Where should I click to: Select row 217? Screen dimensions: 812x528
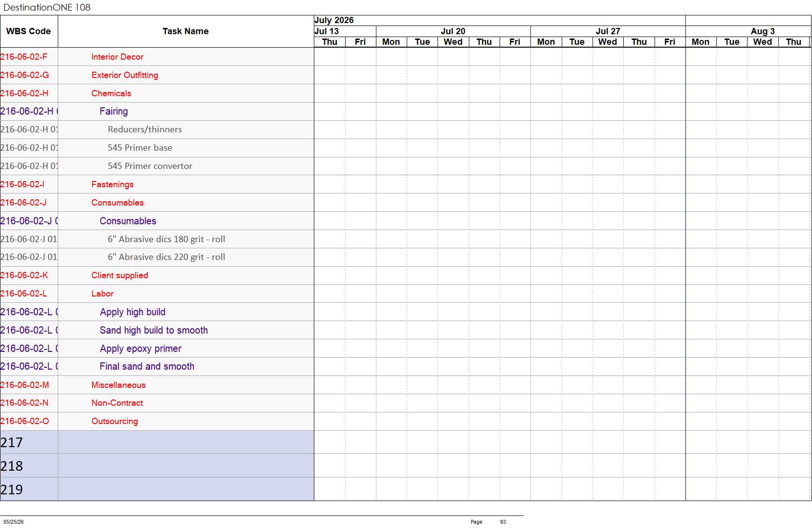pyautogui.click(x=157, y=442)
